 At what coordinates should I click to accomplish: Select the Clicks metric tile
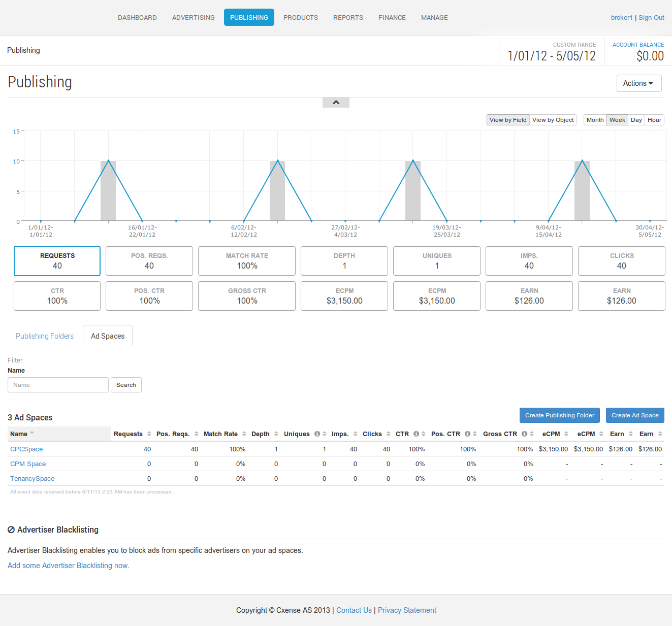[622, 261]
